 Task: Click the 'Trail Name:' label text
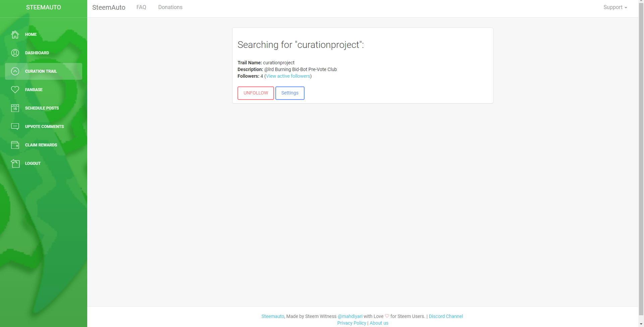(x=250, y=63)
